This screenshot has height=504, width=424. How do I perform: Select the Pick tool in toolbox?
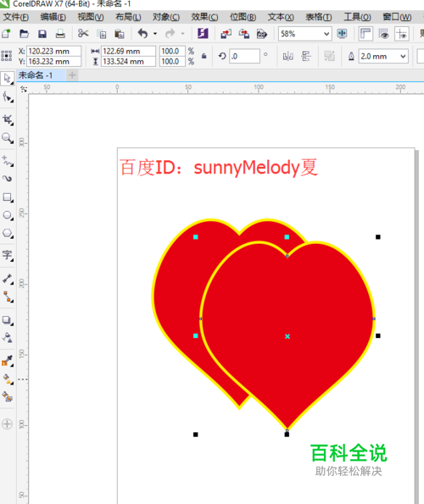pos(7,78)
